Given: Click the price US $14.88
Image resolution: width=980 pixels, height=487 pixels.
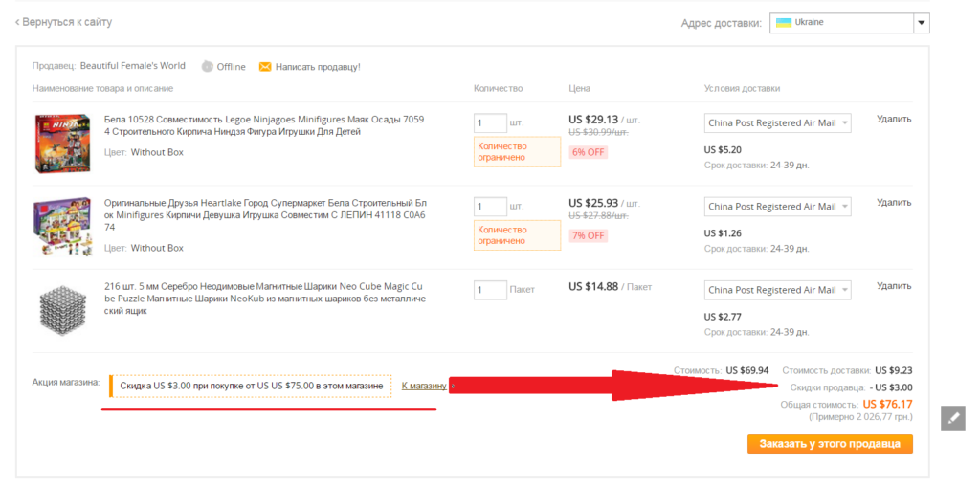Looking at the screenshot, I should [593, 286].
